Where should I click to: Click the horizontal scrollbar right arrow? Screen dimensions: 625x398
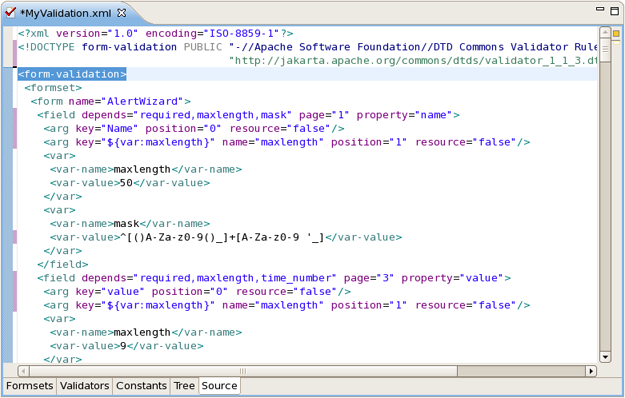(592, 371)
